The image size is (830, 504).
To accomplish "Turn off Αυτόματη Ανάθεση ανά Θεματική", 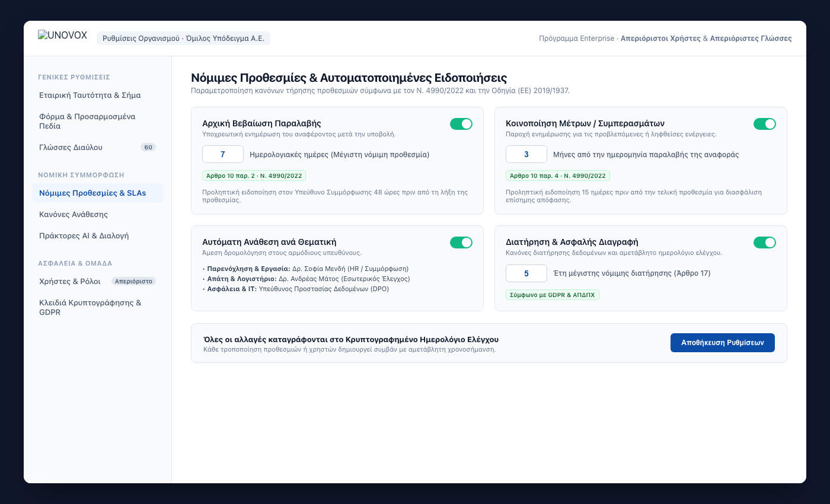I will pos(461,243).
